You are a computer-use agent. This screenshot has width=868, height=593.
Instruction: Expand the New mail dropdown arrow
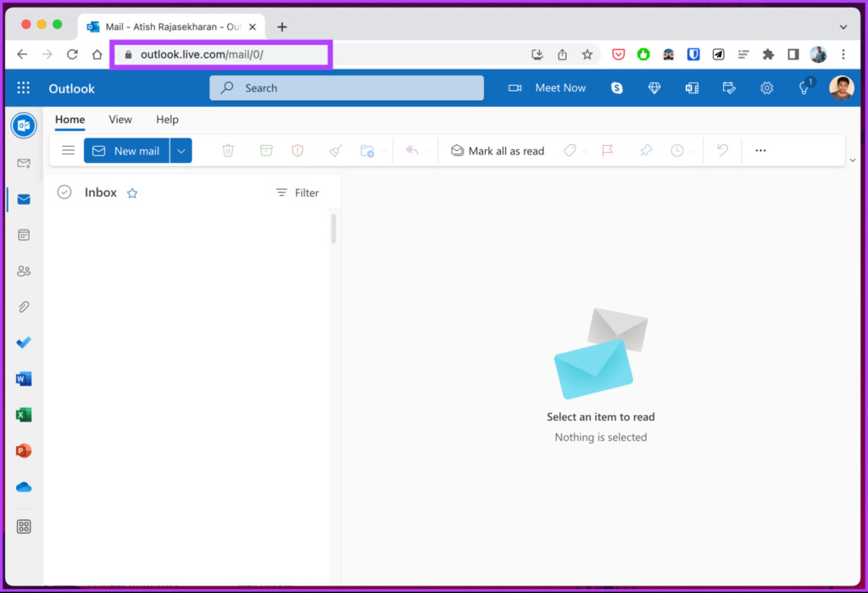[x=181, y=151]
